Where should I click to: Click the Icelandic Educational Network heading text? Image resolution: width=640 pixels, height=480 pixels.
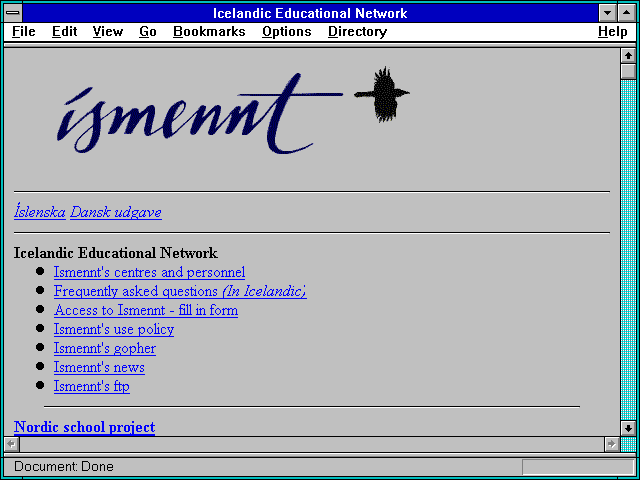tap(116, 253)
